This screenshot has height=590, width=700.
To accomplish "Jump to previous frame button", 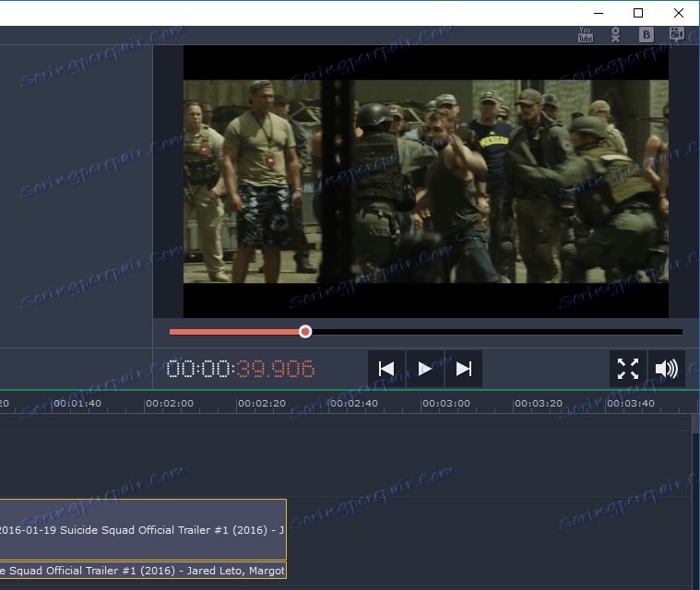I will (x=386, y=369).
